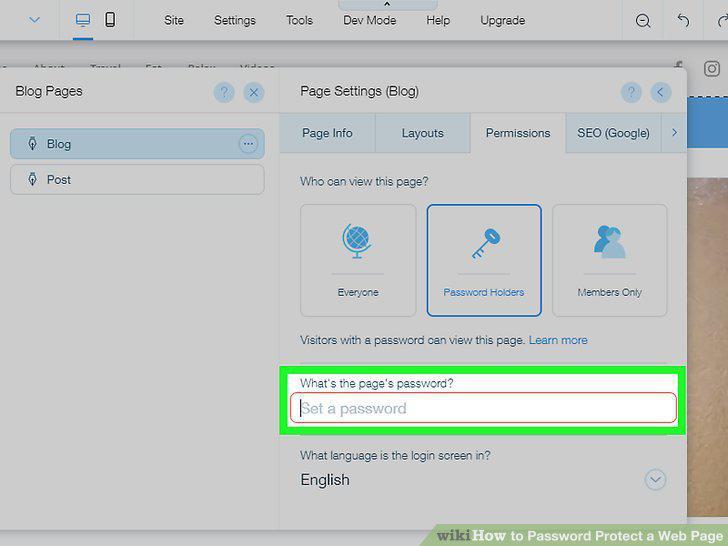Open the Instagram icon on the site header
Image resolution: width=728 pixels, height=546 pixels.
click(711, 69)
